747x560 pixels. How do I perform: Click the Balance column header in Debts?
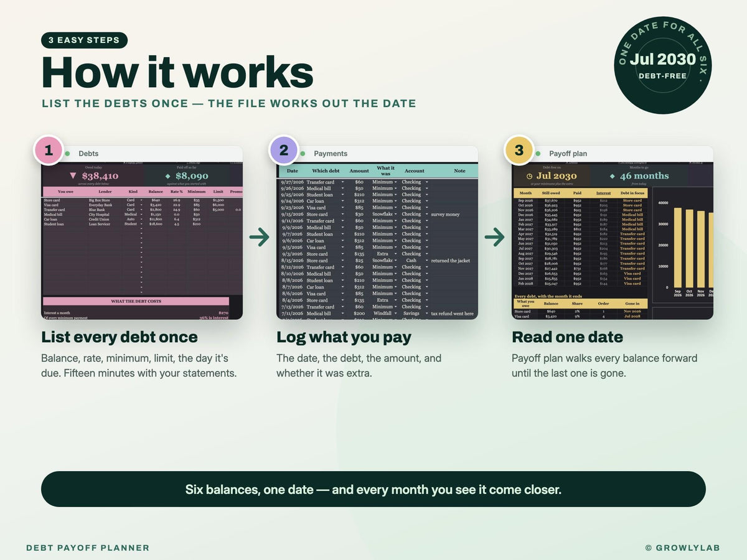(156, 192)
